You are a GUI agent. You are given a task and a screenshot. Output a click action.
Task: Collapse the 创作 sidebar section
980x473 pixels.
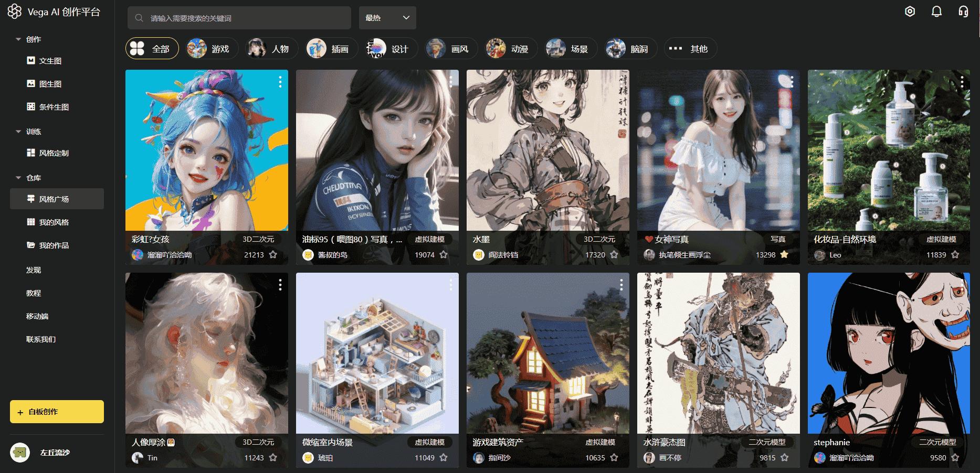[x=18, y=39]
